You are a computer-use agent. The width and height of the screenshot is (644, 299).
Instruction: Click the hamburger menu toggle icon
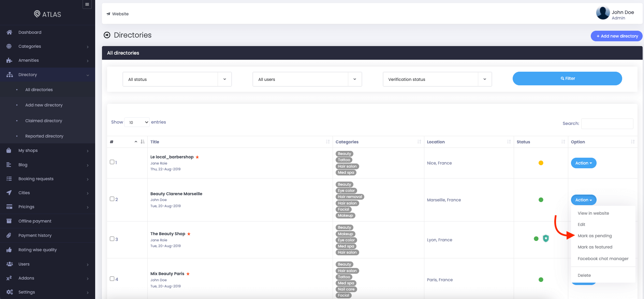click(x=87, y=4)
